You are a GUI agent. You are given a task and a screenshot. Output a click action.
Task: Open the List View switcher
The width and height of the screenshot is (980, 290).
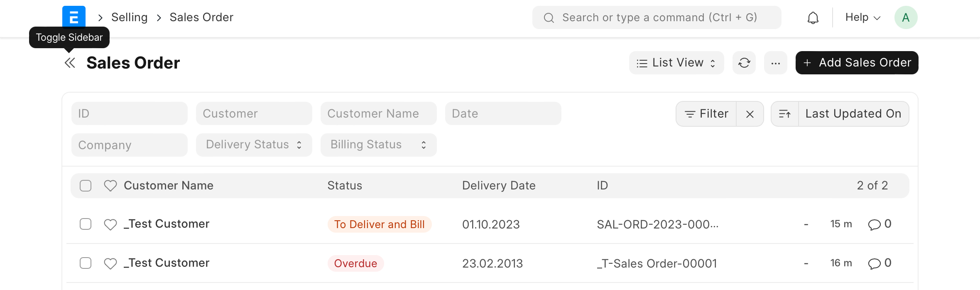click(x=676, y=62)
